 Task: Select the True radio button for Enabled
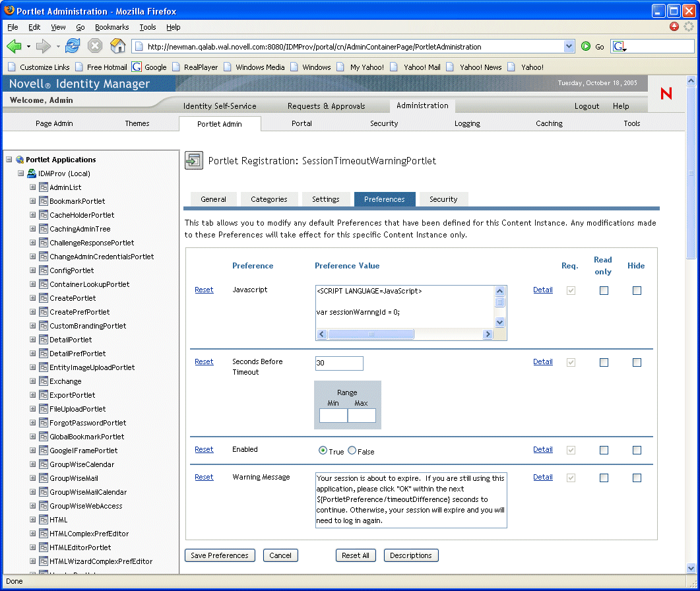(323, 451)
